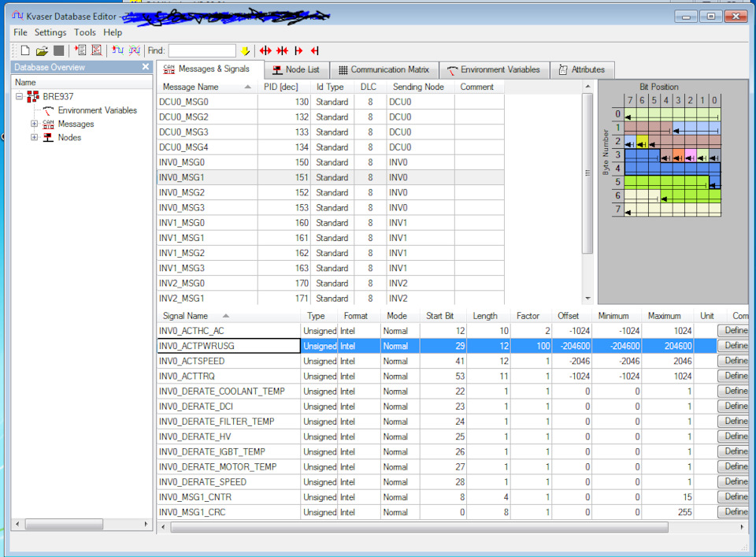Click the BRE937 database icon

(x=33, y=96)
